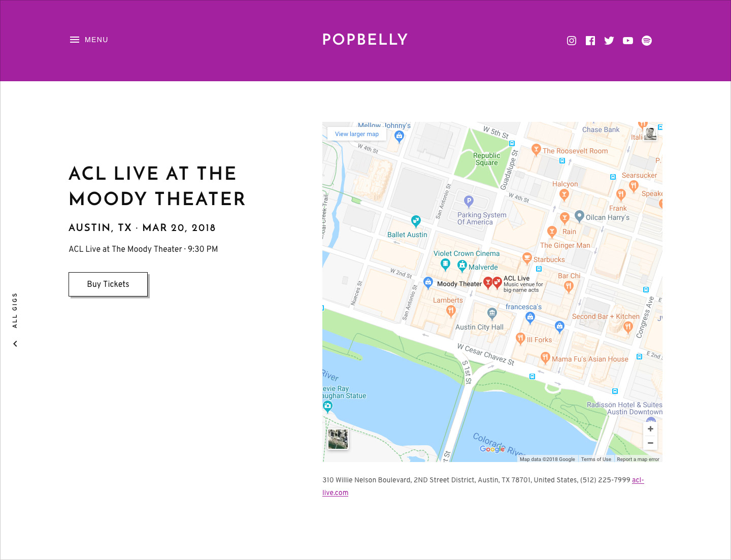Click the Oilcan Harry's pin

point(579,217)
